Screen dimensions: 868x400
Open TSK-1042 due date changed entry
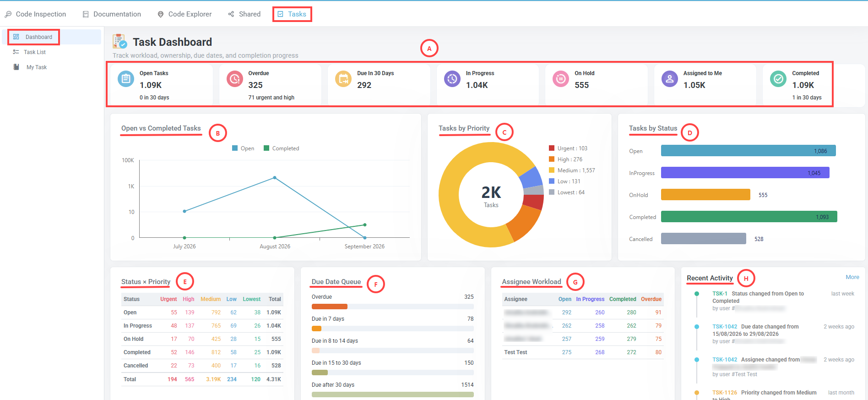725,327
